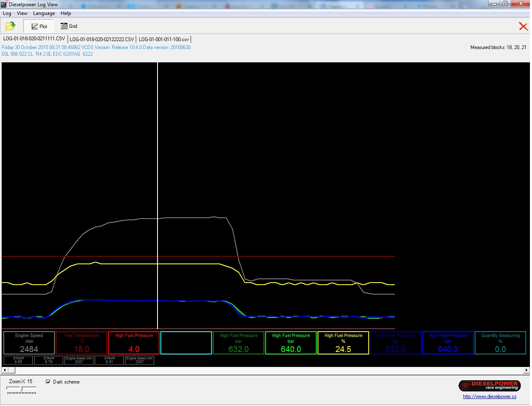This screenshot has width=532, height=406.
Task: Click the horizontal scrollbar right arrow
Action: point(526,370)
